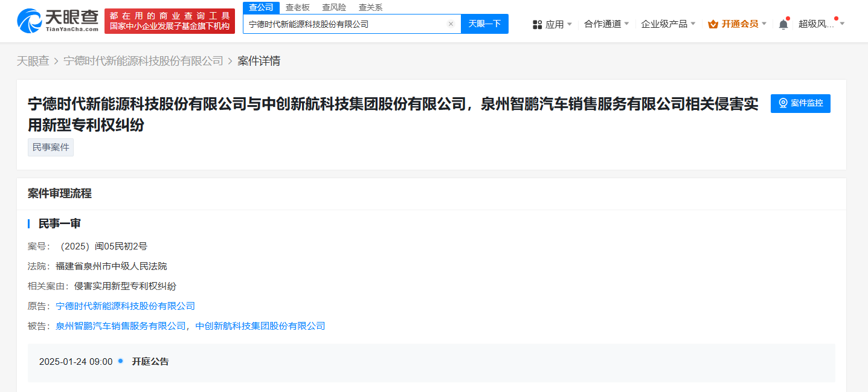The height and width of the screenshot is (392, 868).
Task: Expand the 企业级产品 dropdown
Action: click(668, 24)
